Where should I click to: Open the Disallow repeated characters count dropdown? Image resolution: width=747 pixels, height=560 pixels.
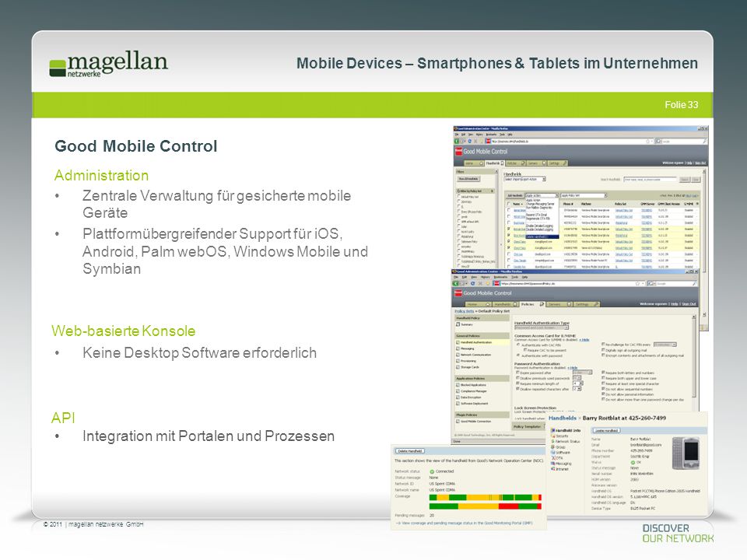(x=577, y=389)
